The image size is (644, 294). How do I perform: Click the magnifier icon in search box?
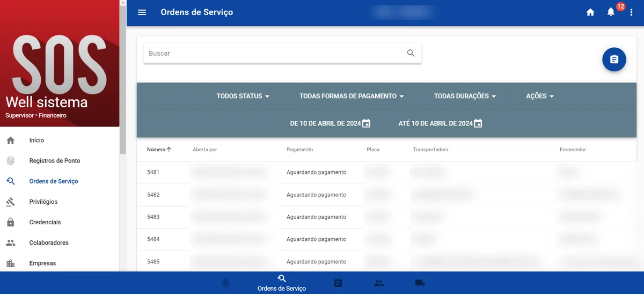411,53
